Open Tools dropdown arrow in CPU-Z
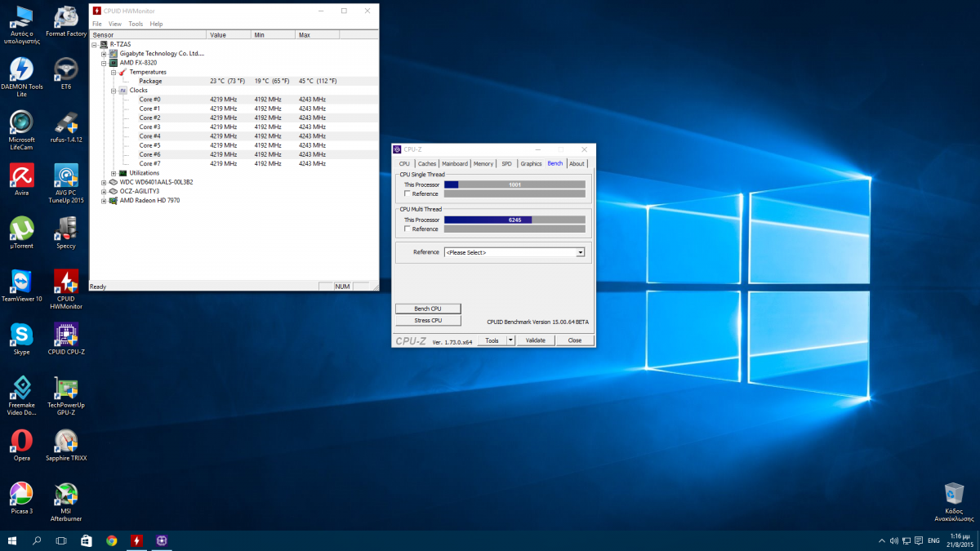 [510, 340]
